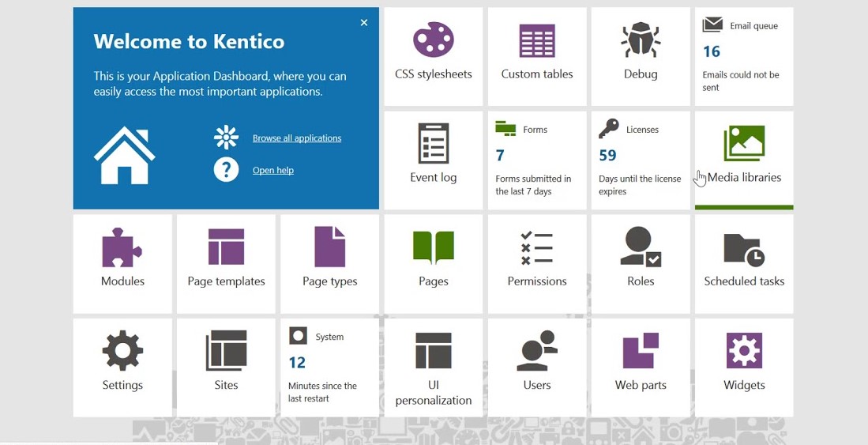The height and width of the screenshot is (445, 868).
Task: Click the question mark help icon
Action: coord(226,170)
